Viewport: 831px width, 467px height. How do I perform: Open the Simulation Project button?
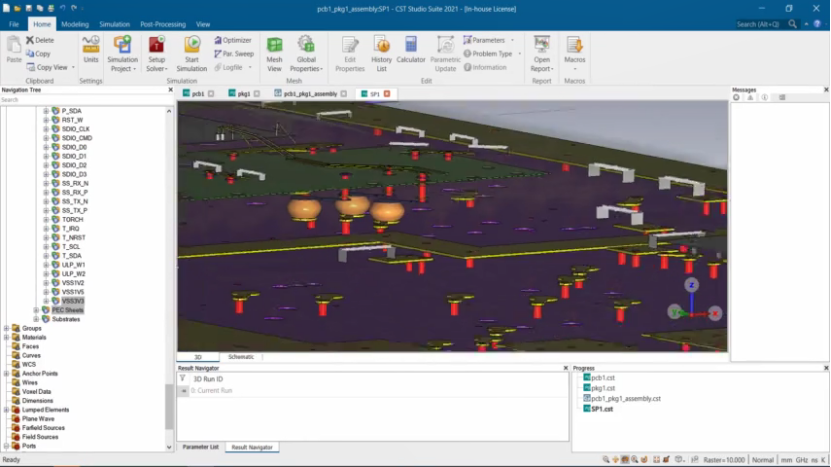click(122, 54)
